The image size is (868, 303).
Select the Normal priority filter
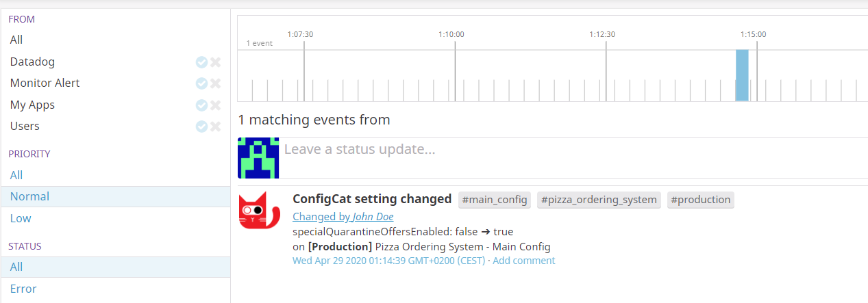pyautogui.click(x=29, y=197)
